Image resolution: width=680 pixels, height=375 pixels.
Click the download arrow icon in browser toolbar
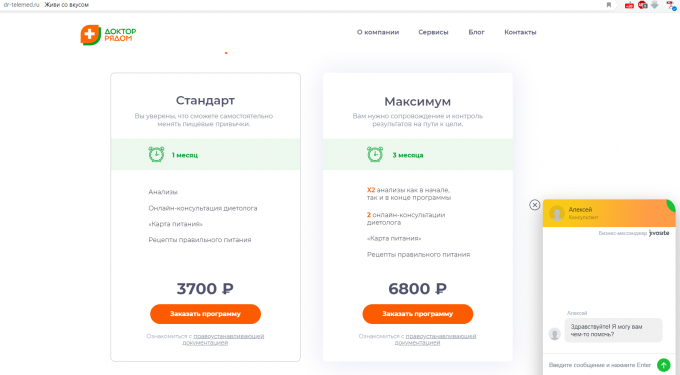pyautogui.click(x=654, y=5)
